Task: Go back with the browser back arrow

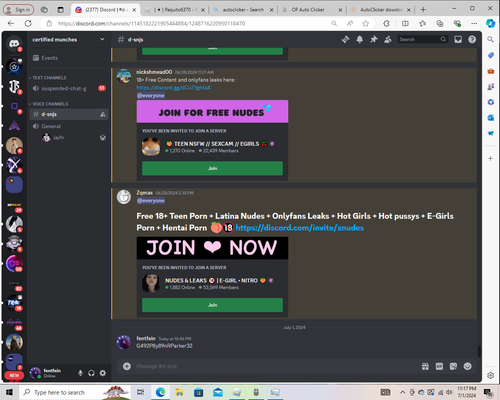Action: tap(11, 23)
